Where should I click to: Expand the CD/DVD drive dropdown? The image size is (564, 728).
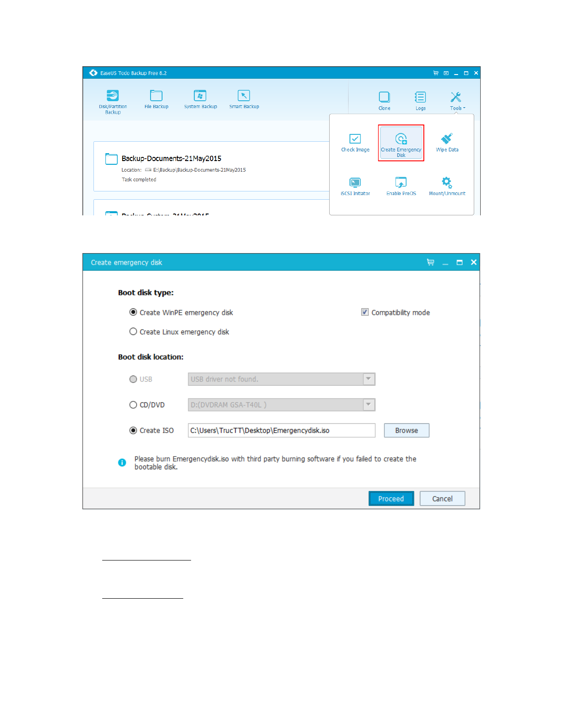click(x=368, y=405)
